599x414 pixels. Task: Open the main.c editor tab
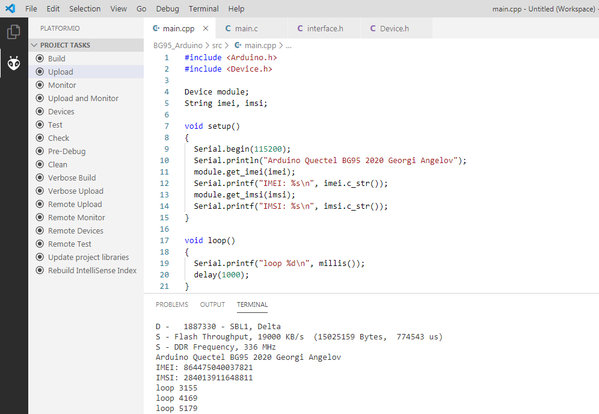246,28
